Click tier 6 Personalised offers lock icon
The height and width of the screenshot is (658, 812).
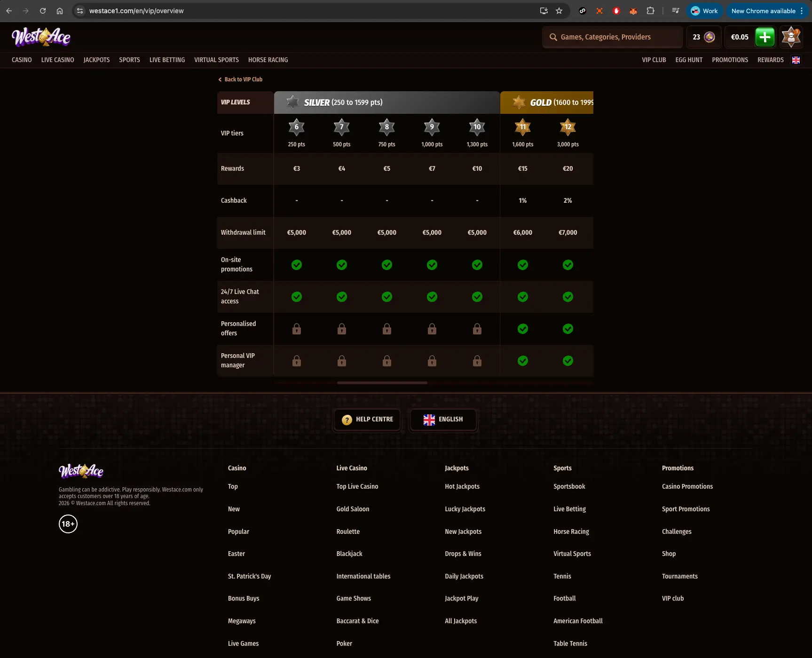297,328
